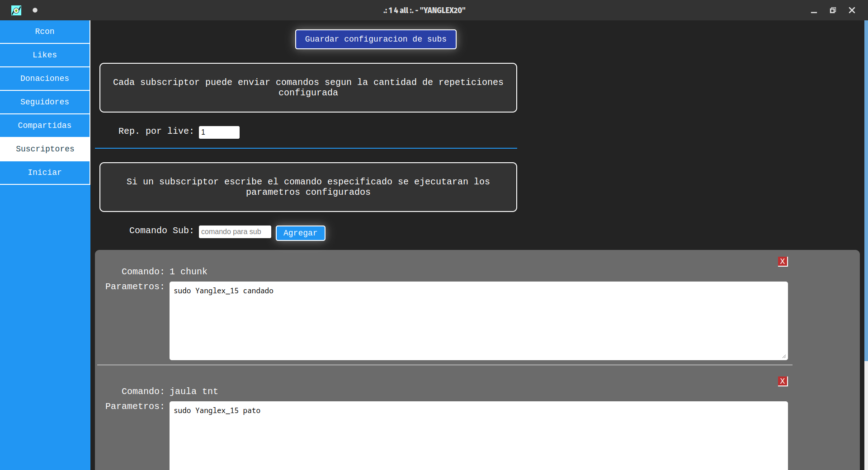Select the Seguidores sidebar item
The width and height of the screenshot is (868, 470).
pos(45,102)
